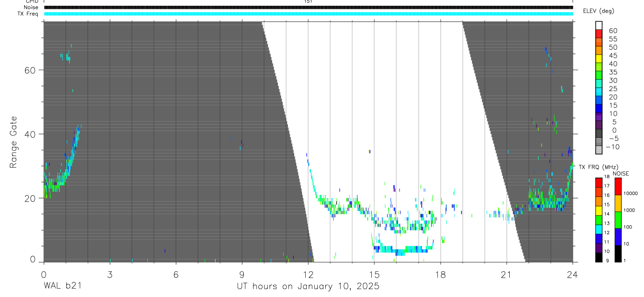Click the '151' CPID value at top
The height and width of the screenshot is (297, 644).
pyautogui.click(x=308, y=2)
